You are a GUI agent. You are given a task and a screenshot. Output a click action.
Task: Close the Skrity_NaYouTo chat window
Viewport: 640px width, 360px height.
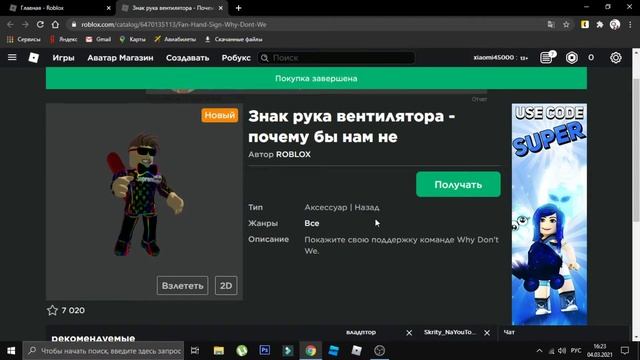click(487, 333)
